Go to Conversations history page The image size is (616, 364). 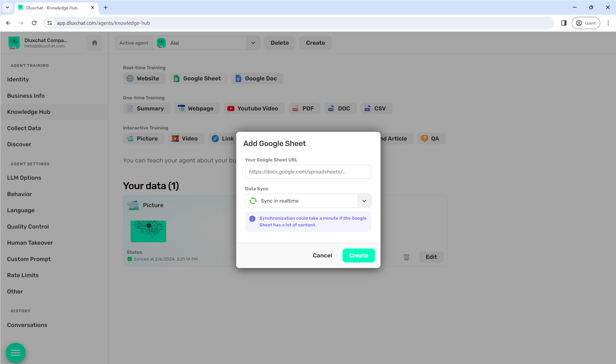27,325
